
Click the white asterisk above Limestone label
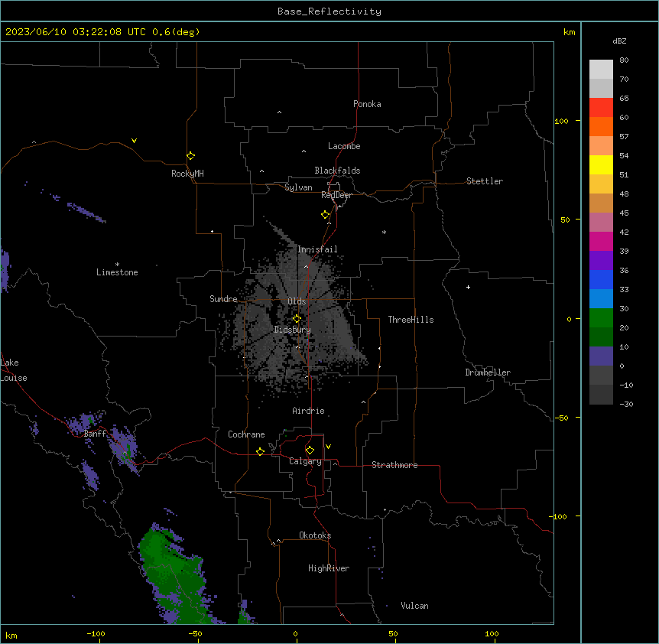(x=117, y=264)
